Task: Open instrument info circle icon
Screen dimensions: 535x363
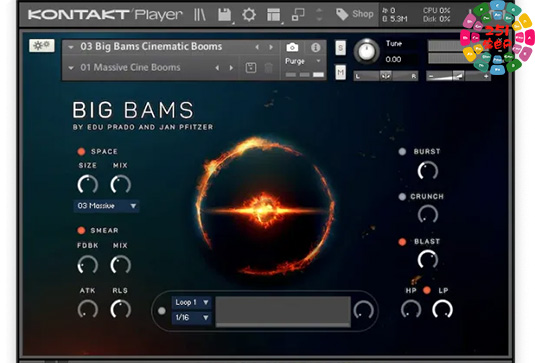Action: pos(316,47)
